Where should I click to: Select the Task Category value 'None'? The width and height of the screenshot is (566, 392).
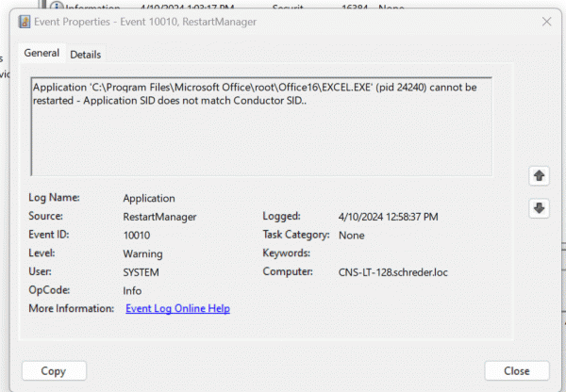pos(351,236)
